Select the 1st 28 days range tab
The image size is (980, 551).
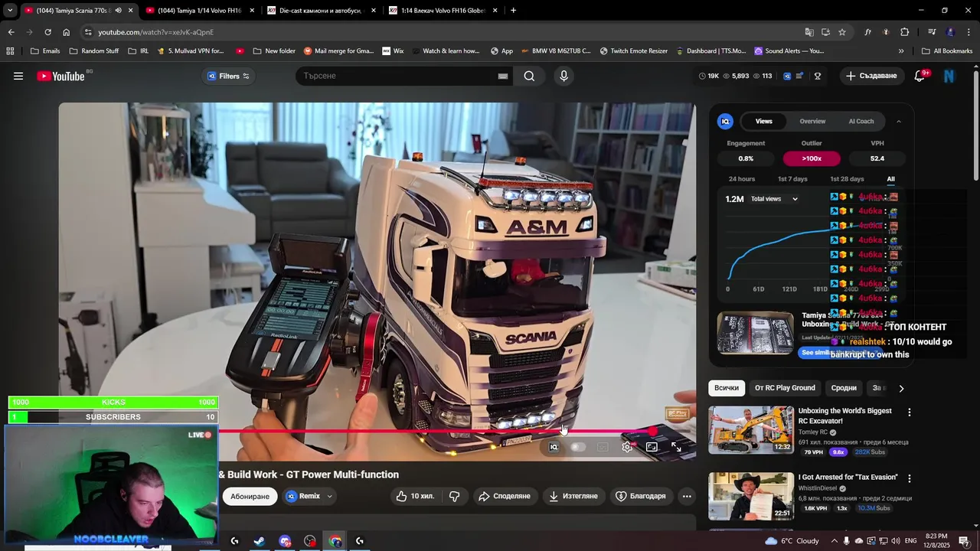pyautogui.click(x=847, y=179)
